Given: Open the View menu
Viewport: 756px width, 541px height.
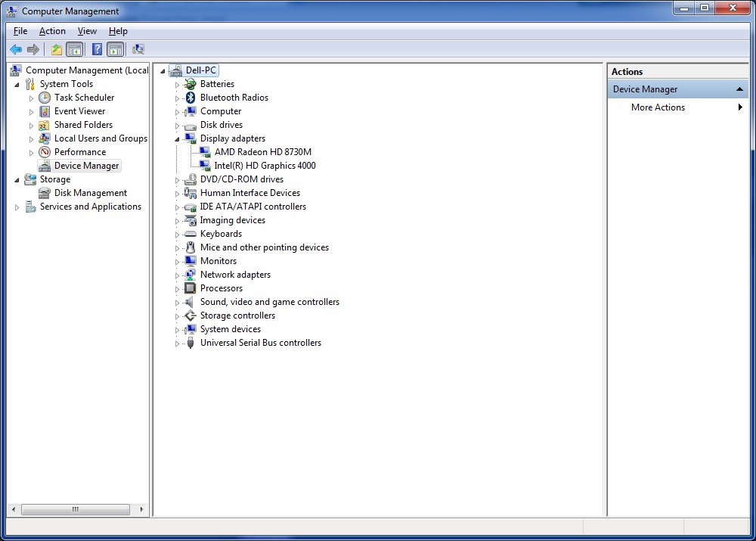Looking at the screenshot, I should pos(87,31).
